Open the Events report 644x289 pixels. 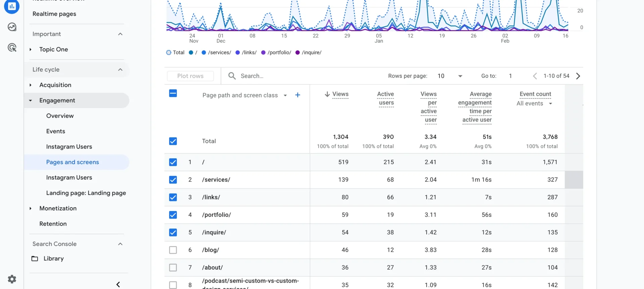(x=56, y=131)
